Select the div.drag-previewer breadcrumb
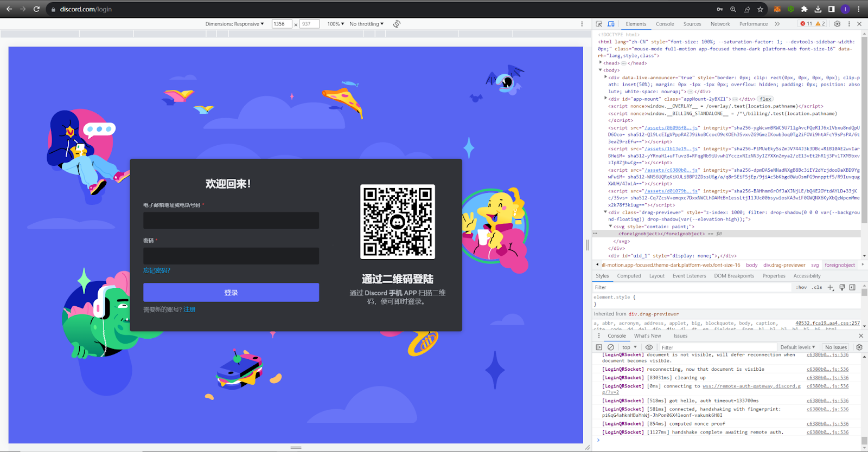Screen dimensions: 868x452 point(784,265)
